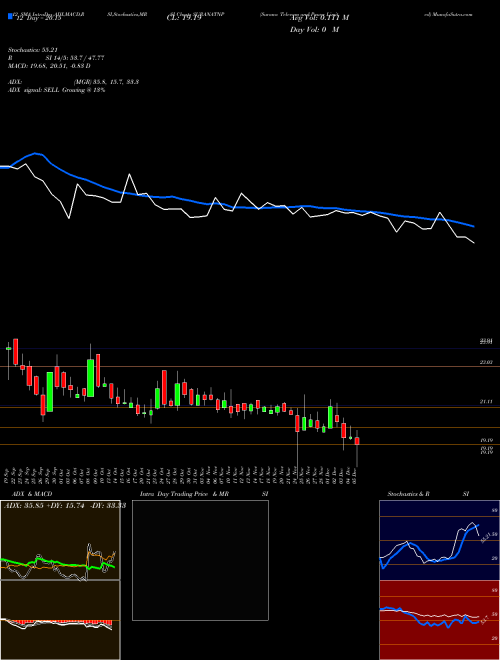Click the 'MACD: 19.68, 20.51, -0.83 D' line
This screenshot has width=500, height=660.
coord(49,66)
